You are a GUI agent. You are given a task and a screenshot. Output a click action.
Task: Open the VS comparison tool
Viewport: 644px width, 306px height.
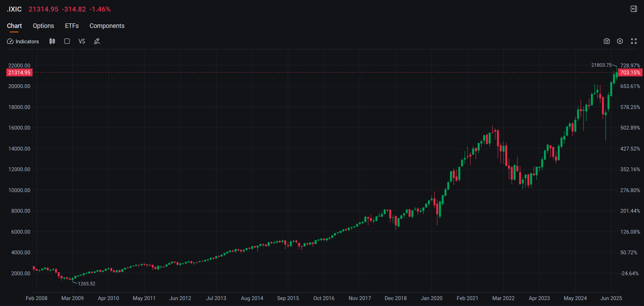pyautogui.click(x=82, y=41)
